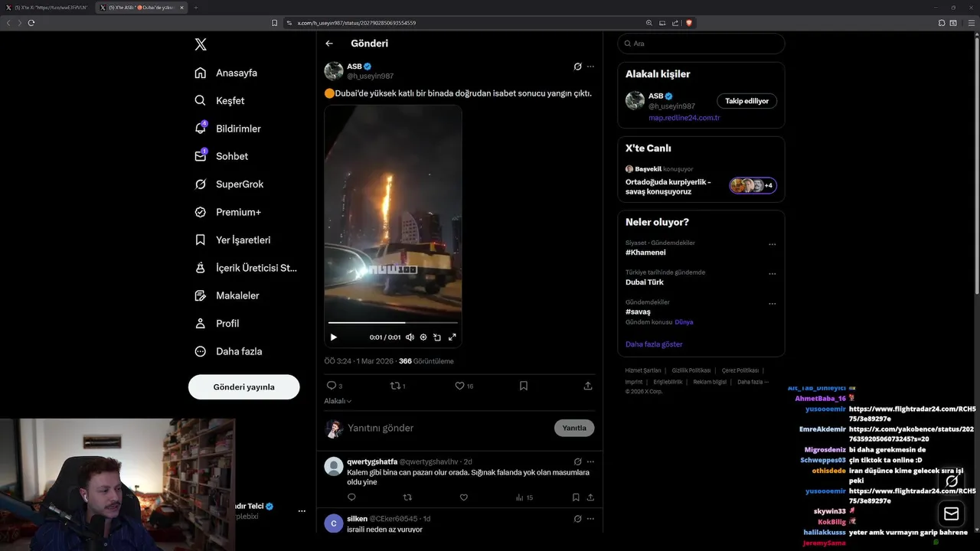The width and height of the screenshot is (980, 551).
Task: Open ASB profile avatar on post
Action: pos(334,71)
